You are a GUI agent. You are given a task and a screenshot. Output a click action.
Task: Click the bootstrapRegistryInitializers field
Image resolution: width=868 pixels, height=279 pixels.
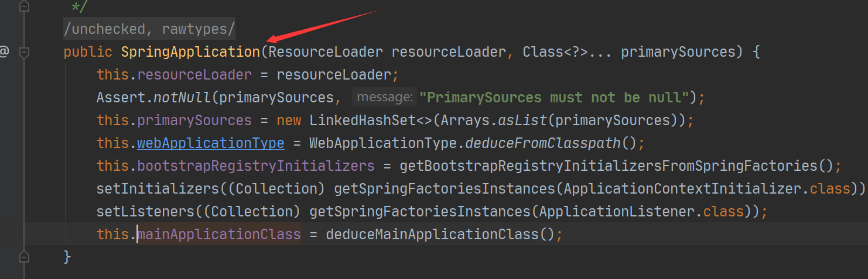pos(256,166)
